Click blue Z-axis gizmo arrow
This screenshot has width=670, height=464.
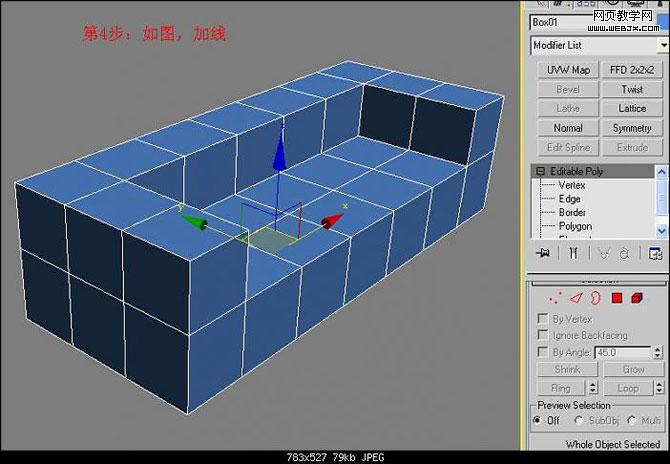click(x=279, y=153)
